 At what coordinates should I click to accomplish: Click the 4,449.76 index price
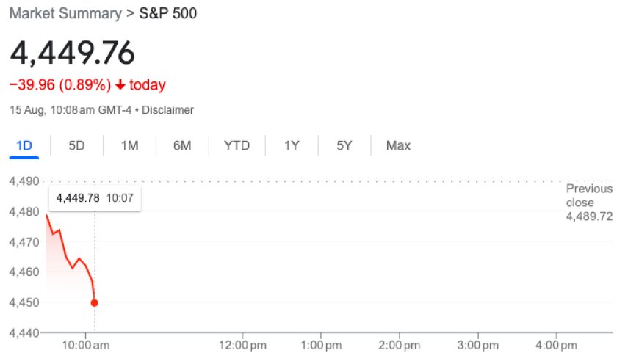[x=72, y=53]
